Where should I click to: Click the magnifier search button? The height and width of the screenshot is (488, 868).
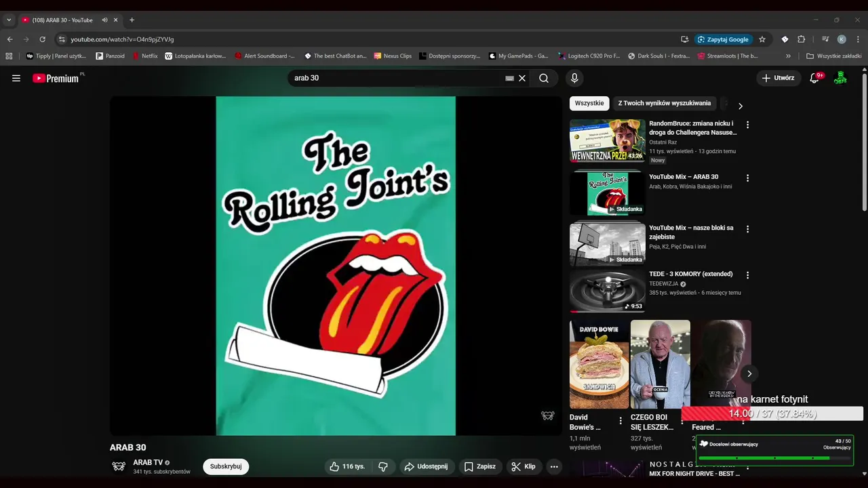(x=544, y=78)
